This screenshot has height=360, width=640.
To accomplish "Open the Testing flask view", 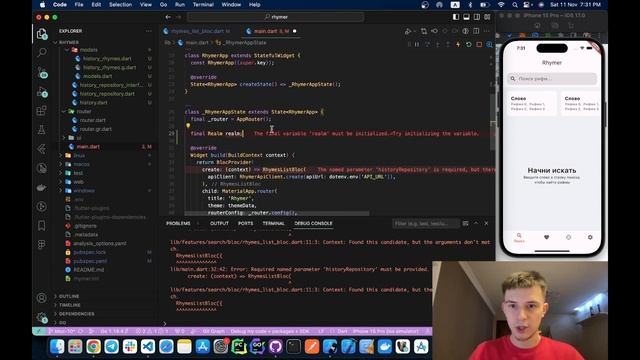I will pos(42,130).
